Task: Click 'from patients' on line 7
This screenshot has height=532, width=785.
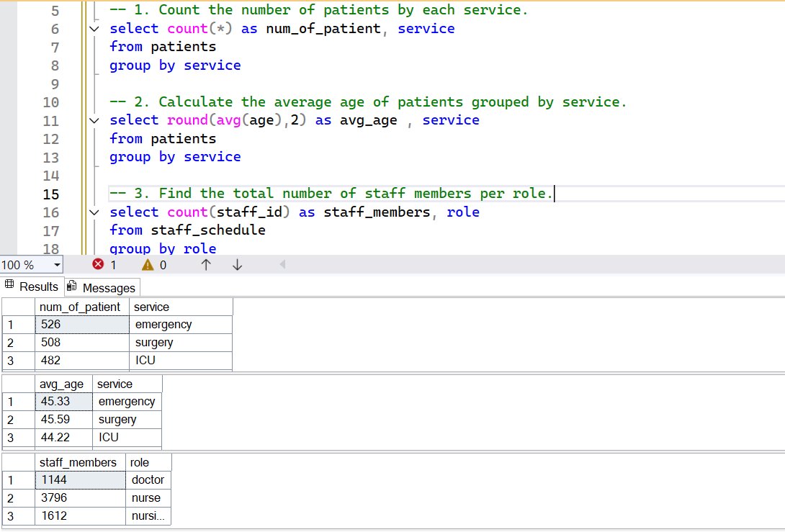Action: 163,47
